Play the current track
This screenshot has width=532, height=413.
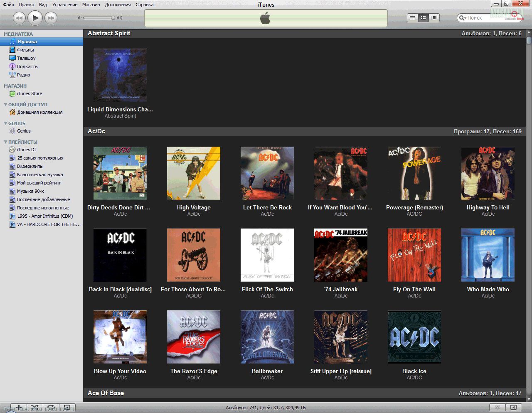(35, 18)
